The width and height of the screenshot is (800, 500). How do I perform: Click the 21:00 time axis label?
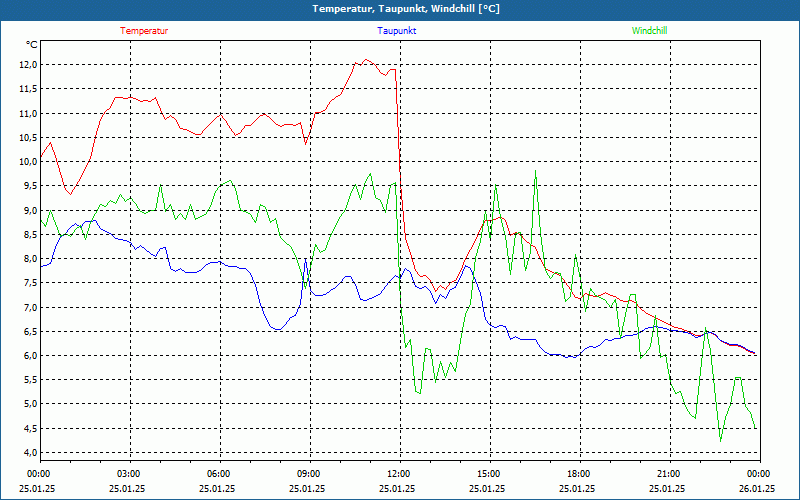pyautogui.click(x=670, y=474)
